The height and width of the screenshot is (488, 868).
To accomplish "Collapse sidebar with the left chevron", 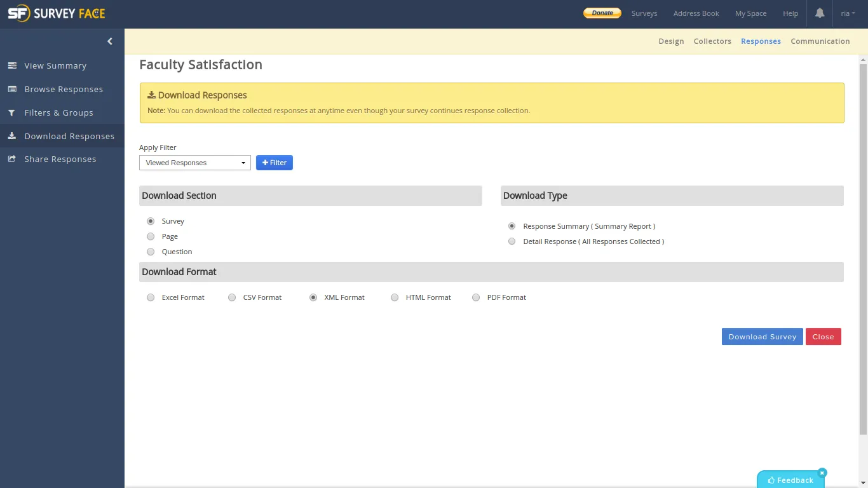I will point(110,41).
